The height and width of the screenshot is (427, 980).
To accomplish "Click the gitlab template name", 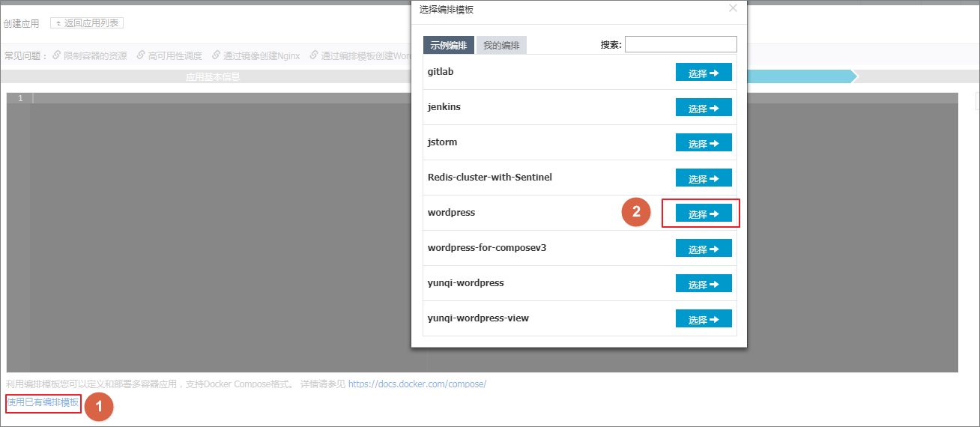I will (x=441, y=72).
